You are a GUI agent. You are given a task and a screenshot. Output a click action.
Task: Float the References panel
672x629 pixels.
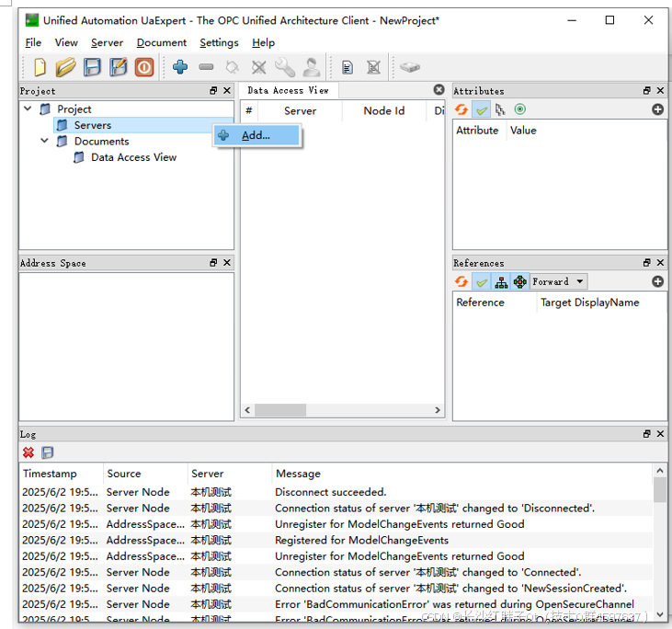point(646,262)
